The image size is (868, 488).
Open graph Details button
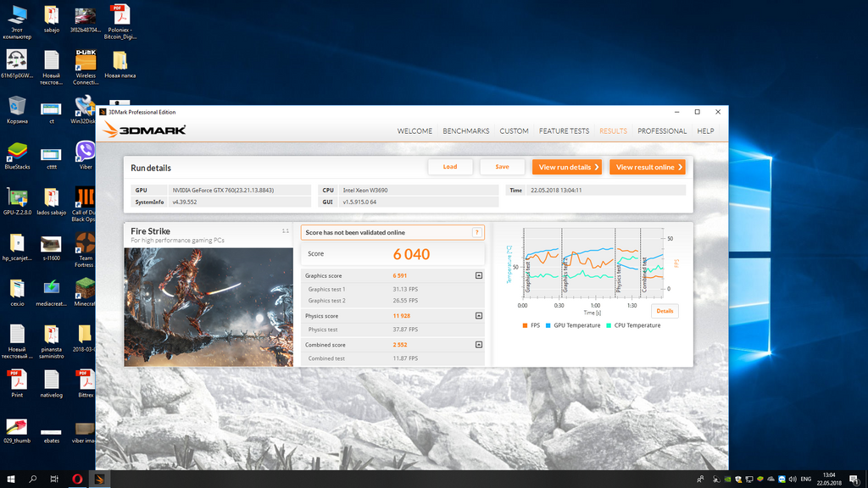tap(665, 311)
